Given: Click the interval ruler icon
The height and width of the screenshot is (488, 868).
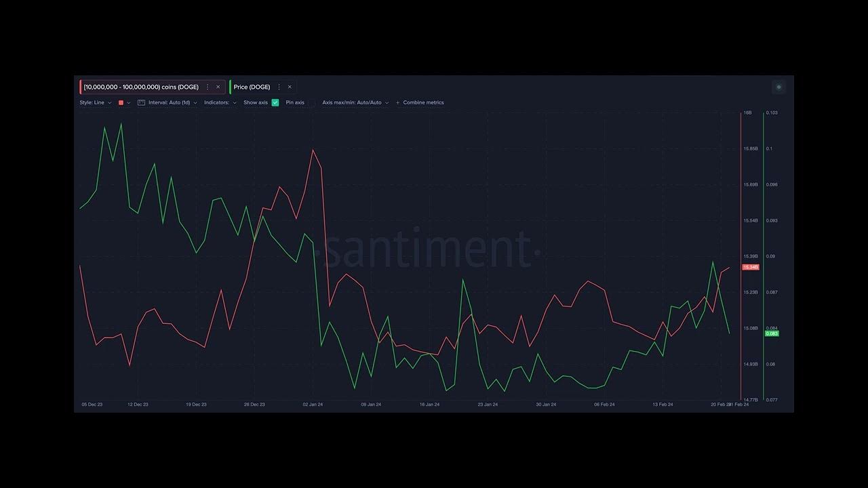Looking at the screenshot, I should (141, 103).
